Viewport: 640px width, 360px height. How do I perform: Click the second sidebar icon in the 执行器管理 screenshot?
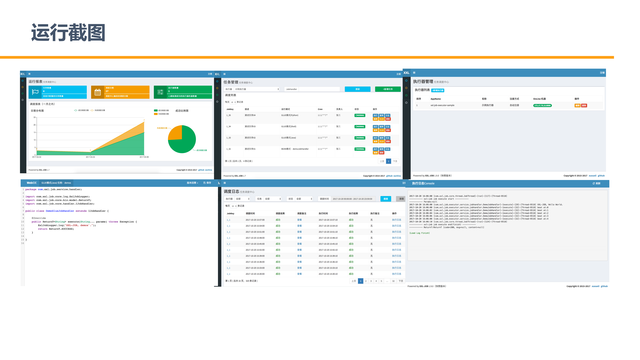pyautogui.click(x=406, y=88)
